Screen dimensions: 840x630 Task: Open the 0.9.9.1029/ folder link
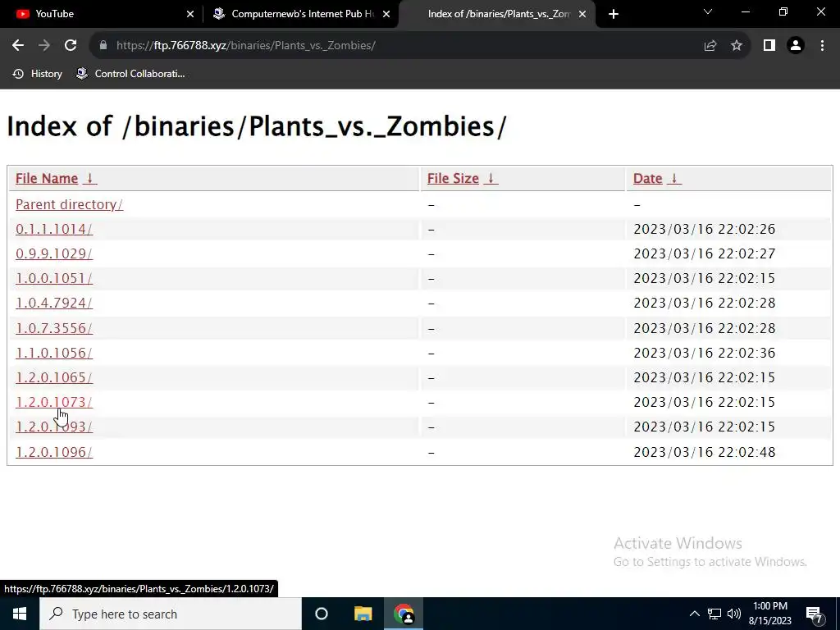coord(54,254)
